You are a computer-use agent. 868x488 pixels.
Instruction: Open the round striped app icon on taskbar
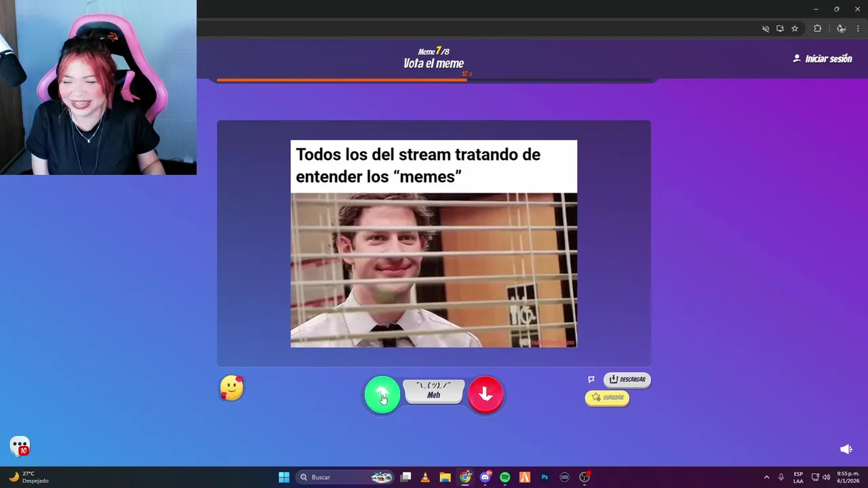(564, 477)
